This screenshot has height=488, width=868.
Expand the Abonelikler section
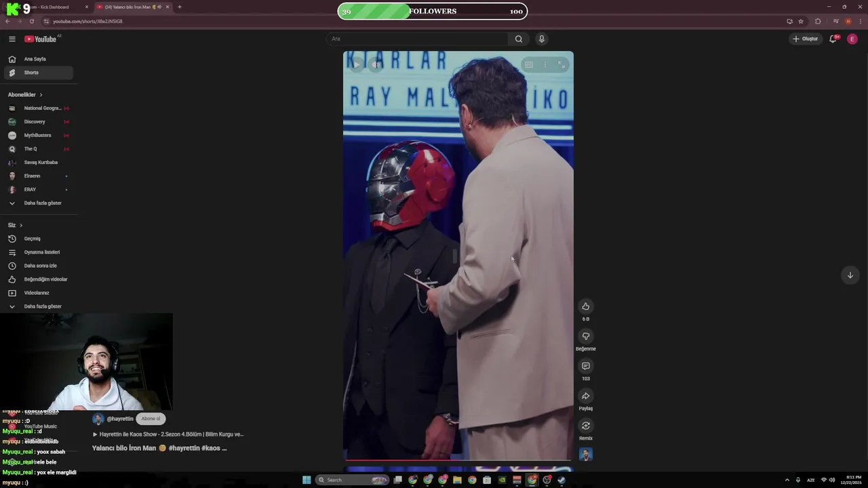point(25,95)
